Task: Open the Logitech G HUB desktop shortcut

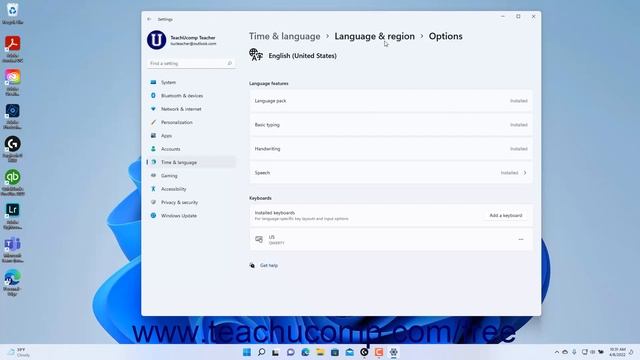Action: [12, 149]
